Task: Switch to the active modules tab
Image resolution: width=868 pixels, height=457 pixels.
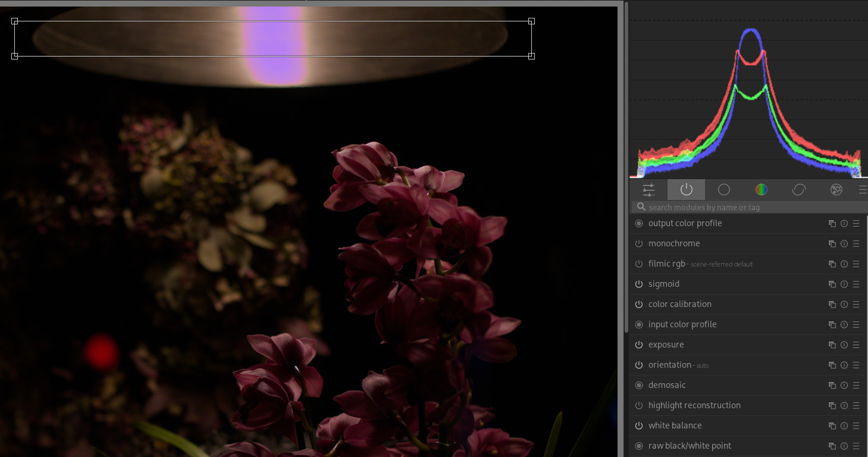Action: (686, 190)
